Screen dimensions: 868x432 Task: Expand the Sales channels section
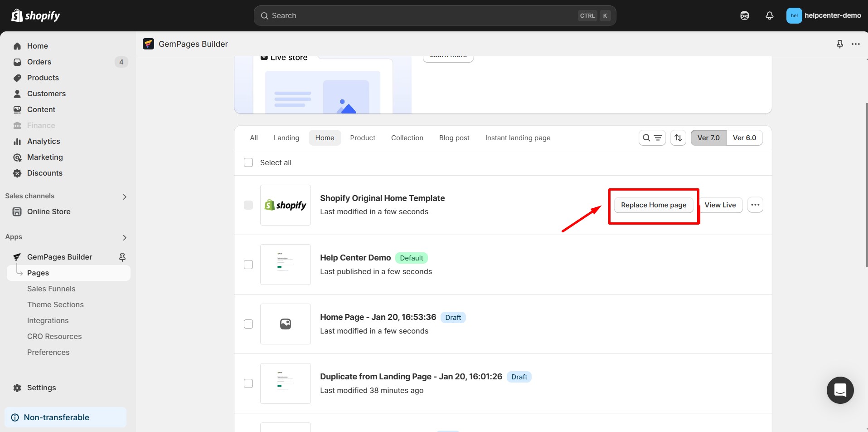tap(125, 196)
